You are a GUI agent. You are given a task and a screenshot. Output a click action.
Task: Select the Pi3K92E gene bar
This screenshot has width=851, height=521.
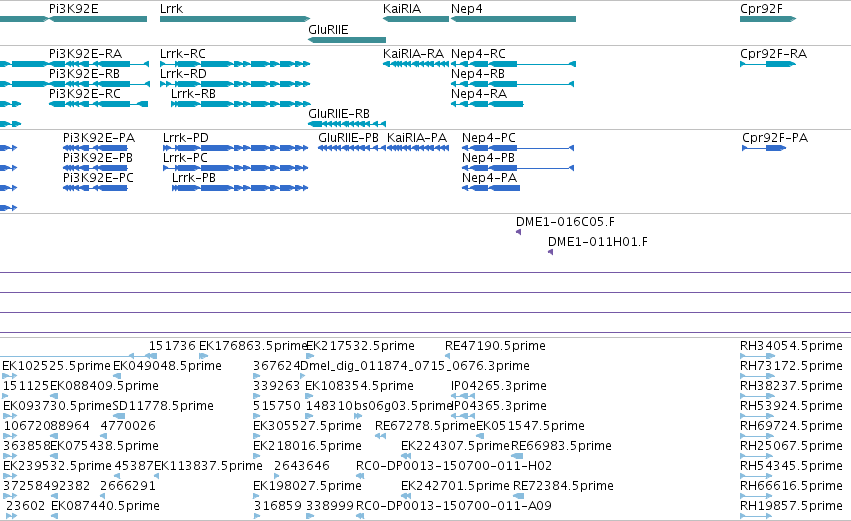coord(98,19)
